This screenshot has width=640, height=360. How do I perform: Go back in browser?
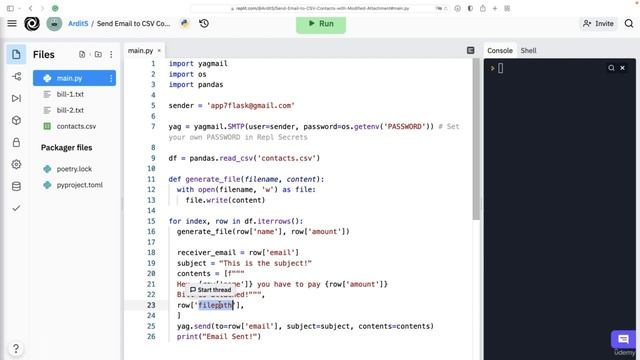(31, 8)
